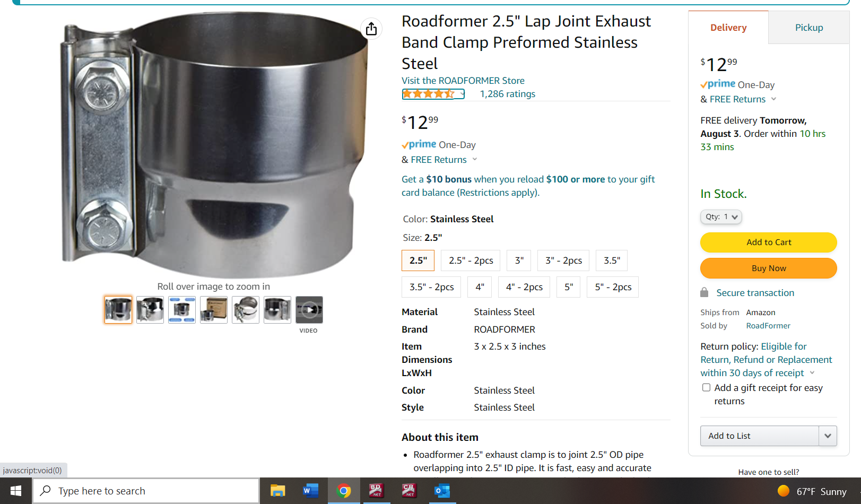This screenshot has height=504, width=861.
Task: Open File Explorer from taskbar
Action: [277, 491]
